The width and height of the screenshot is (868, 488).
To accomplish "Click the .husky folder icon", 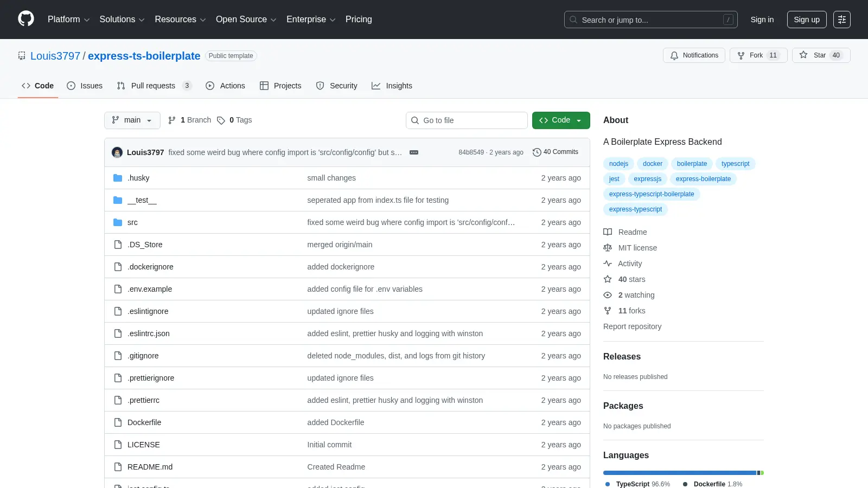I will click(118, 178).
